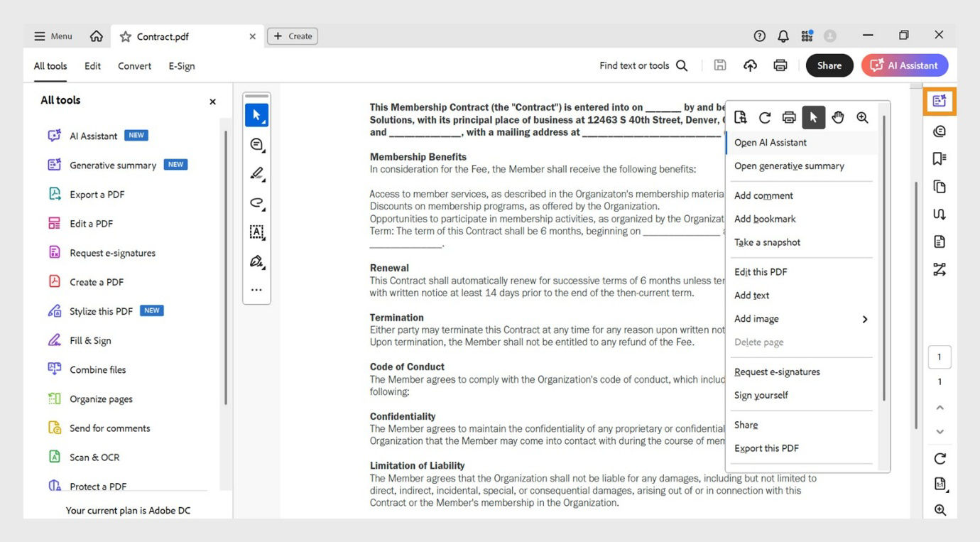Click the next page chevron in right sidebar
980x542 pixels.
939,431
